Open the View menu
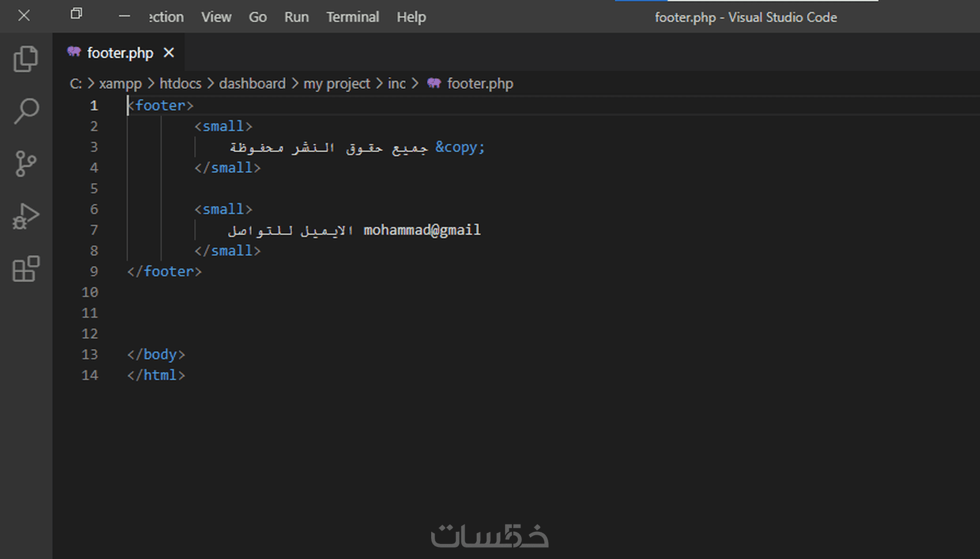Viewport: 980px width, 559px height. (216, 17)
